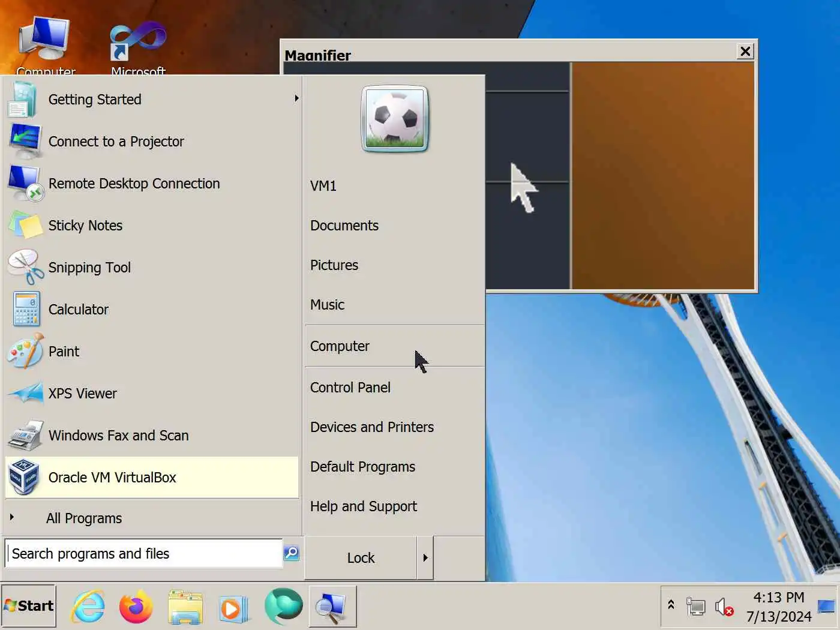
Task: Open Windows Media Player in taskbar
Action: (x=233, y=608)
